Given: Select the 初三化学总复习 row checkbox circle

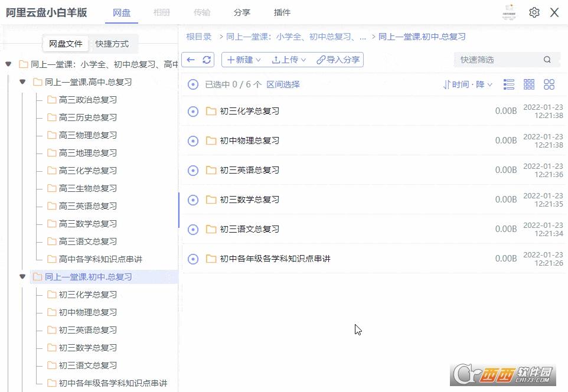Looking at the screenshot, I should [x=192, y=111].
